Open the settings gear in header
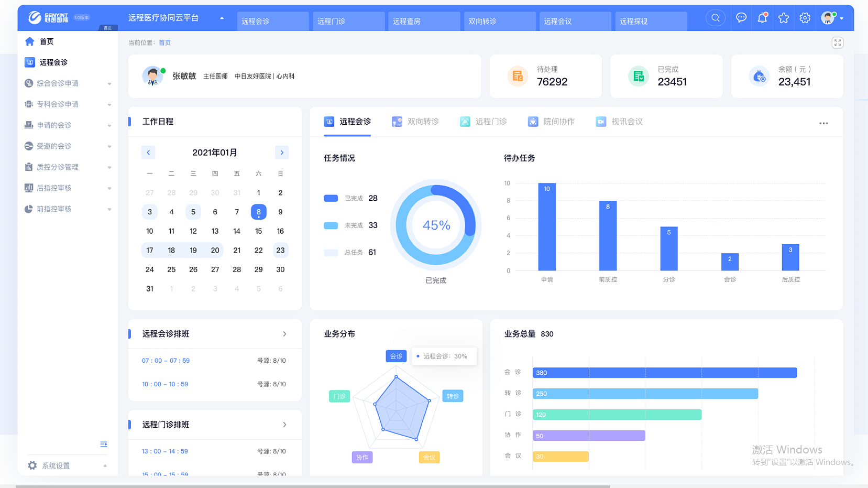The width and height of the screenshot is (868, 488). coord(805,18)
